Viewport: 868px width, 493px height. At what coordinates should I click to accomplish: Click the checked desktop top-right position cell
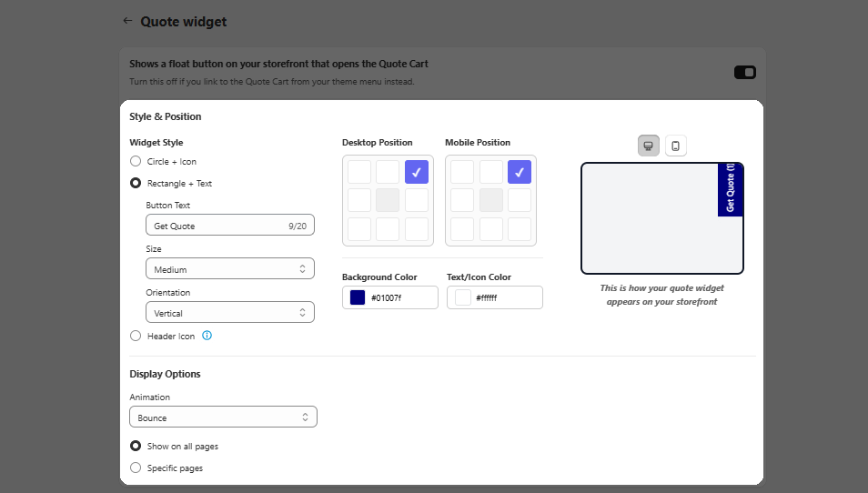[x=417, y=172]
